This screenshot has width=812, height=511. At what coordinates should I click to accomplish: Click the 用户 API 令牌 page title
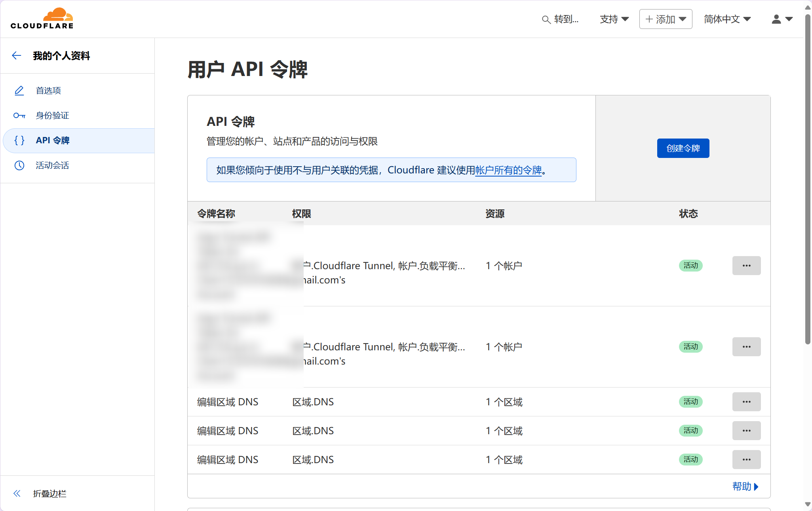(x=247, y=70)
